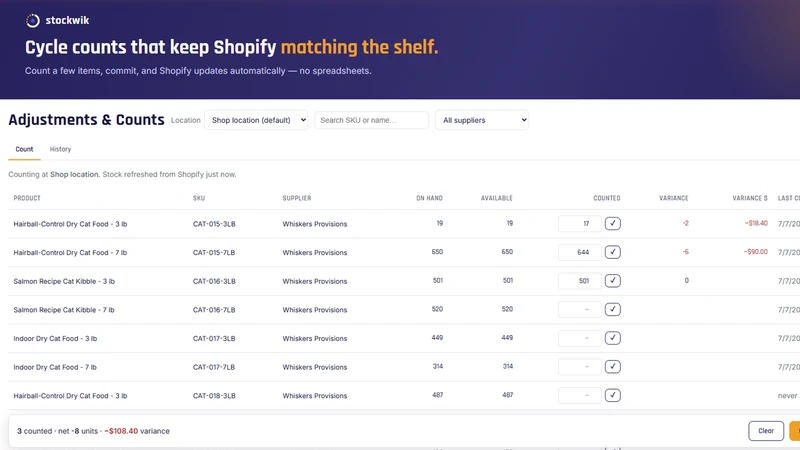Screen dimensions: 800x450
Task: Click the COUNTED column header
Action: coord(607,198)
